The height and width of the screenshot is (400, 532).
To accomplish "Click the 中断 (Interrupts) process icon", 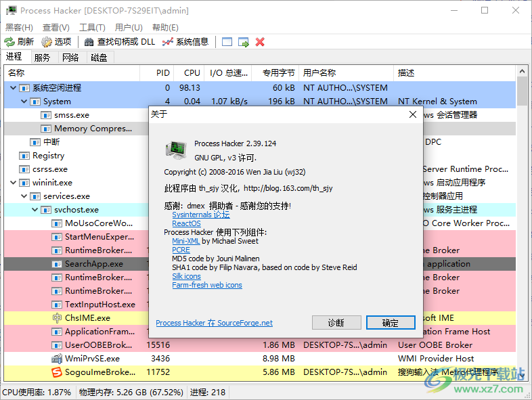I will (35, 142).
